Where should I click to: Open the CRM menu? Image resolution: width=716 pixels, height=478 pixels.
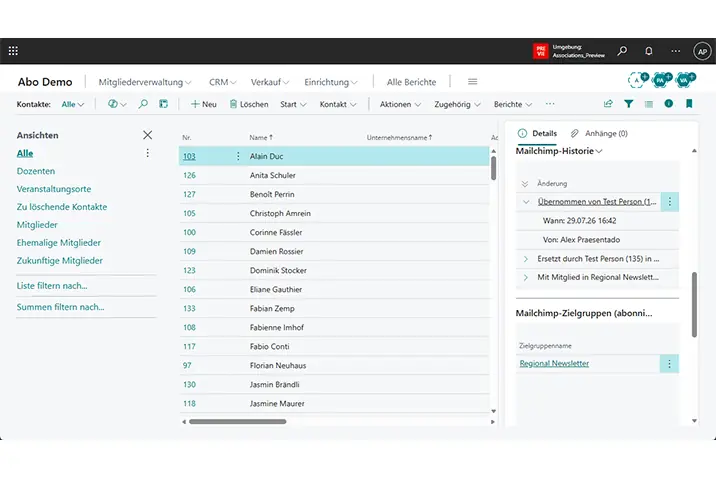pyautogui.click(x=222, y=82)
